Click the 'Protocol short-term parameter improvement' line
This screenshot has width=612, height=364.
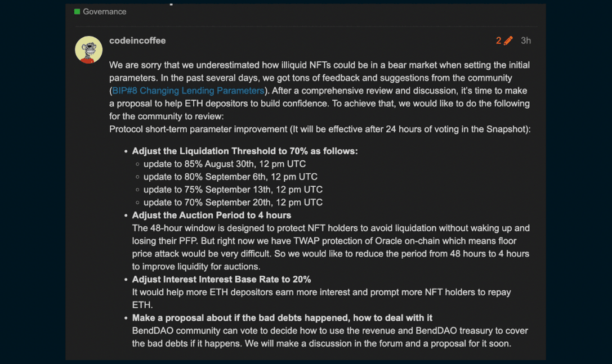coord(320,129)
